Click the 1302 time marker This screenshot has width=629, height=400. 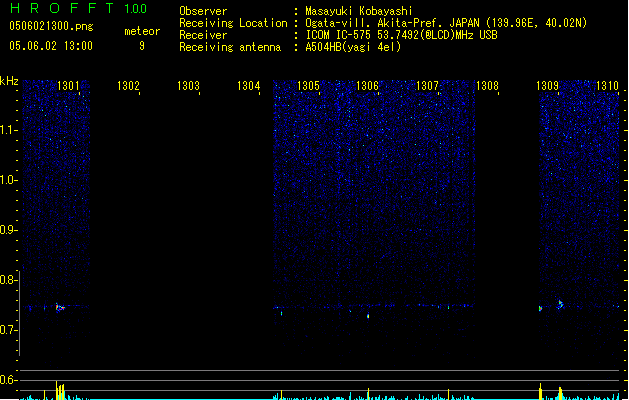pos(128,86)
